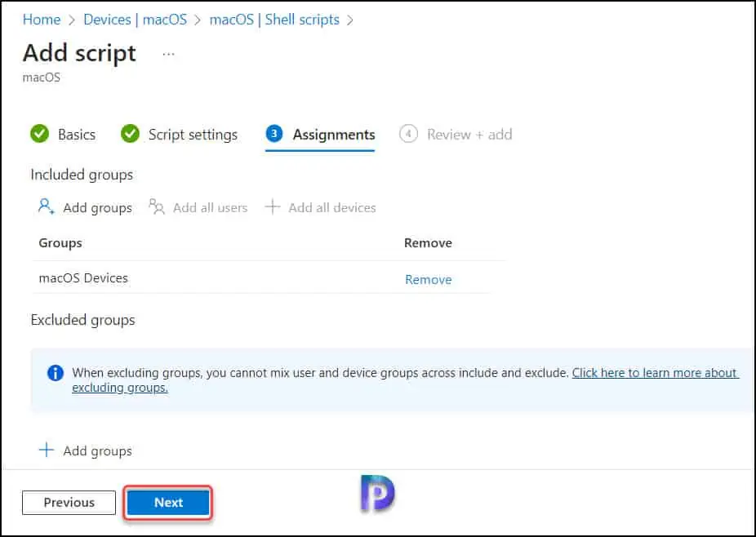Image resolution: width=756 pixels, height=537 pixels.
Task: Switch to the Basics step tab
Action: pos(76,135)
